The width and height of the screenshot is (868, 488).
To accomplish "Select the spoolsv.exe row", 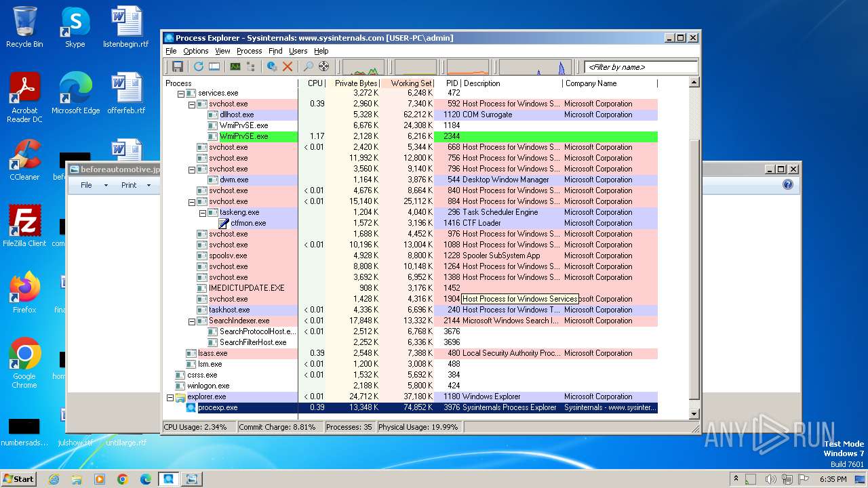I will 410,256.
